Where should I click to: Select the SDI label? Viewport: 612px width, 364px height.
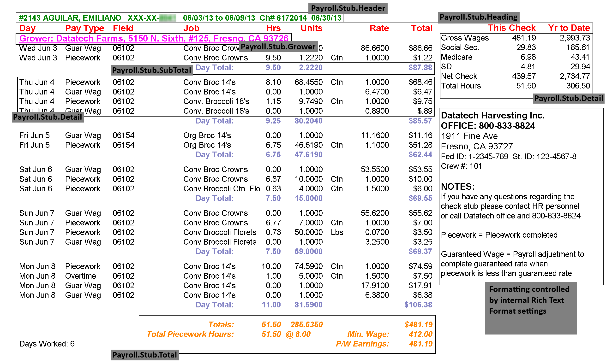pyautogui.click(x=447, y=67)
